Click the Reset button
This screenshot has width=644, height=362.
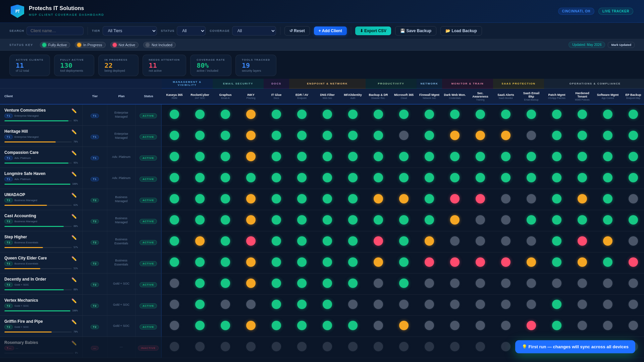(x=297, y=31)
